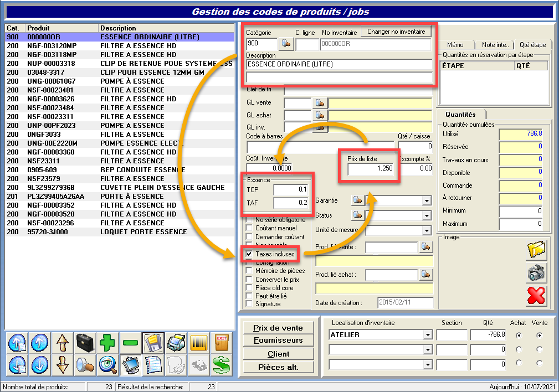Select the Qté étape tab
Image resolution: width=559 pixels, height=392 pixels.
click(x=532, y=45)
